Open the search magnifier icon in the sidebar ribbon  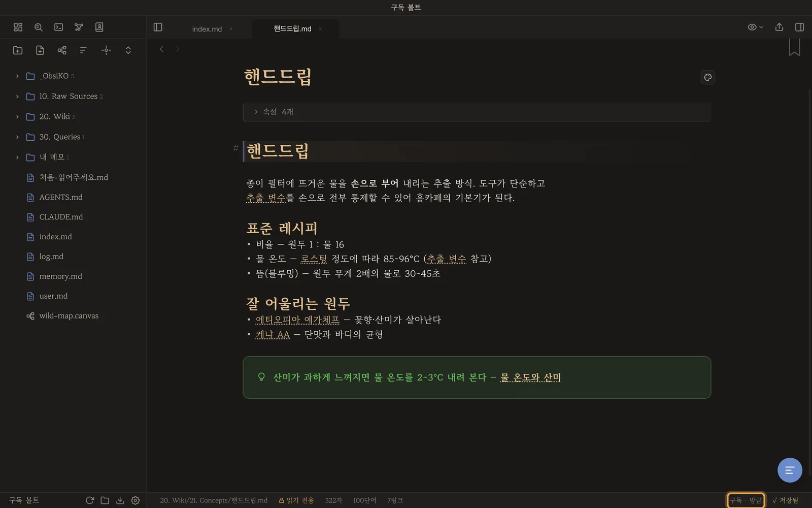click(38, 27)
